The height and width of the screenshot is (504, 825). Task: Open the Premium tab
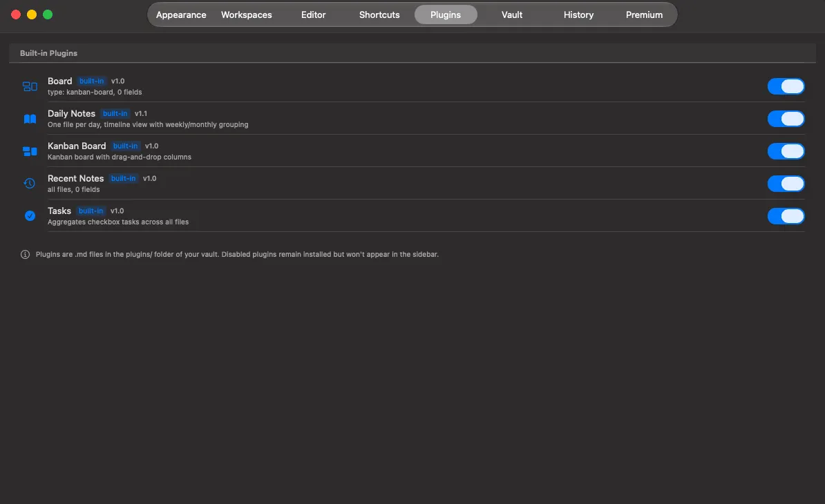click(644, 14)
